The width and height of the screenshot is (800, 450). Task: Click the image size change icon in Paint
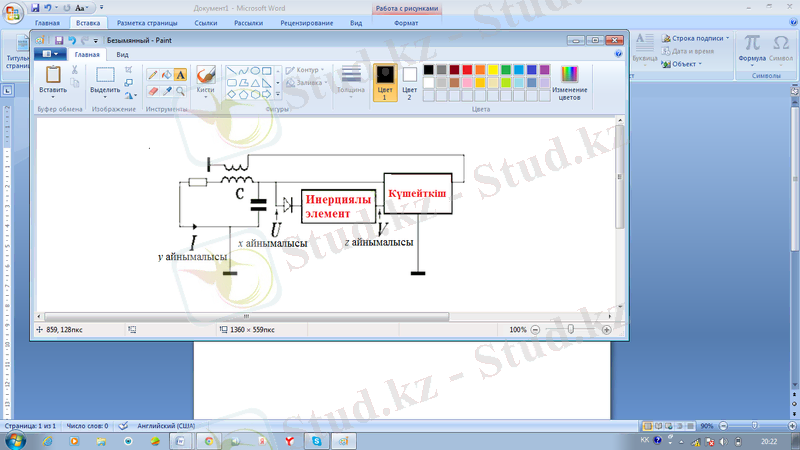129,83
